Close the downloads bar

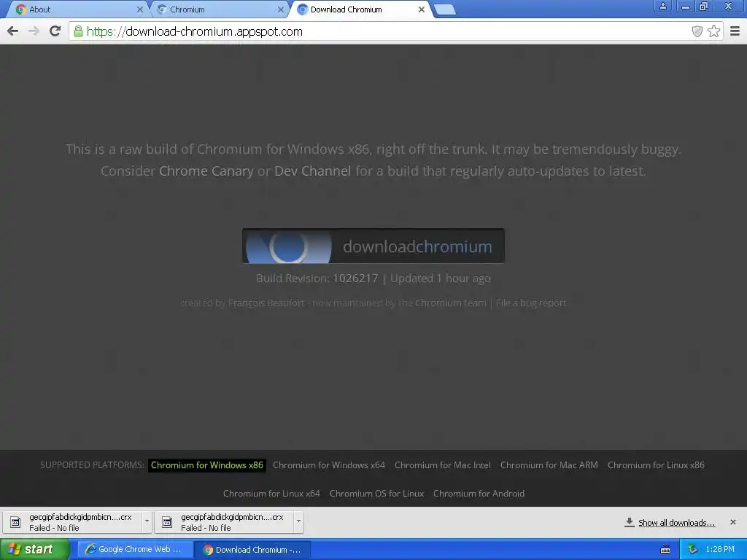pos(733,522)
